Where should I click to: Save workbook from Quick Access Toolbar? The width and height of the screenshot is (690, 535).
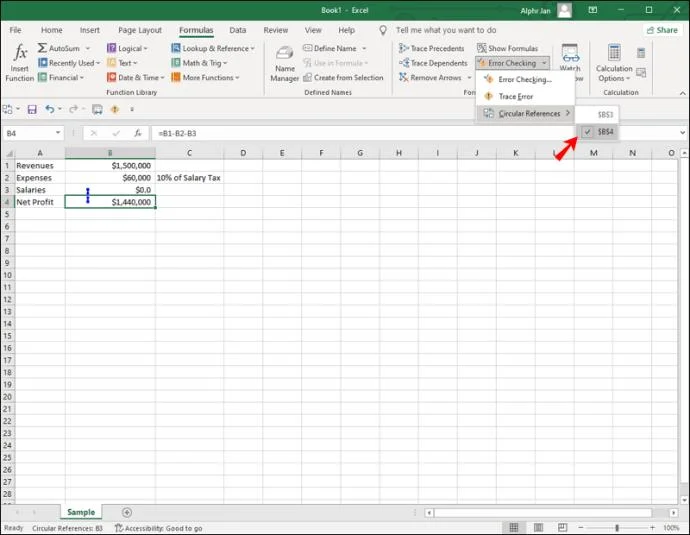[32, 109]
